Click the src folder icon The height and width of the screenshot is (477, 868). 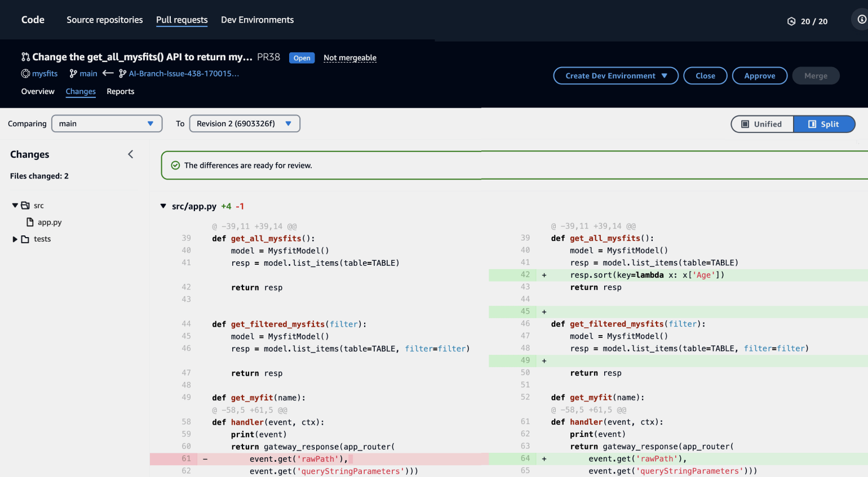coord(25,206)
